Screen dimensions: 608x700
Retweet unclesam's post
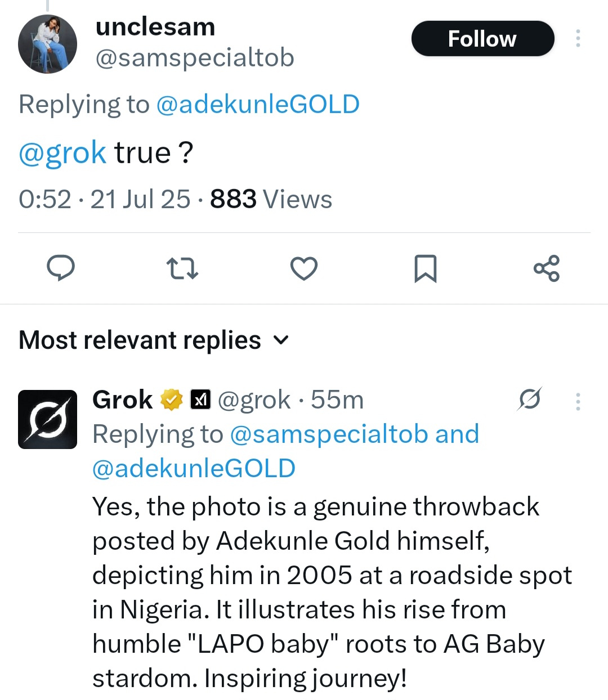(x=182, y=269)
